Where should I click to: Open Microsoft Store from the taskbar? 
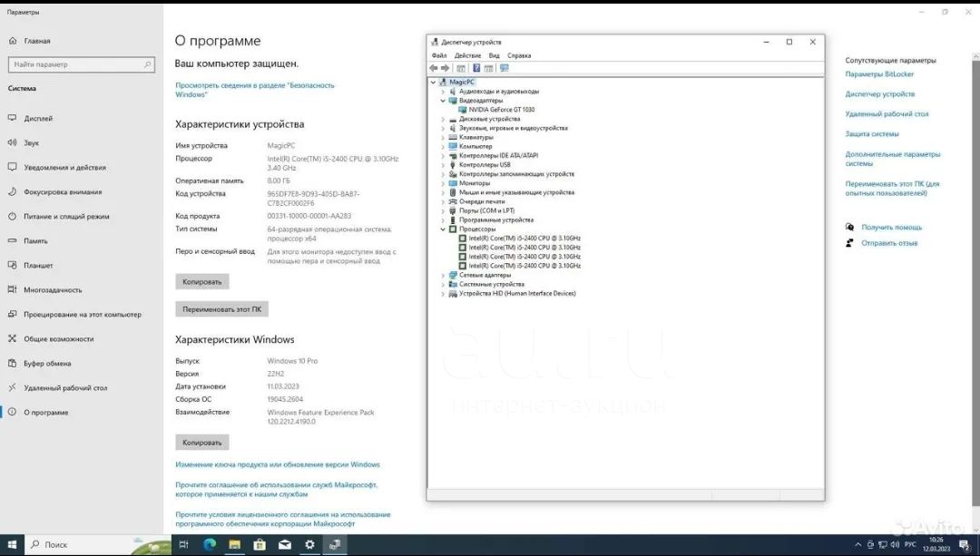tap(260, 545)
